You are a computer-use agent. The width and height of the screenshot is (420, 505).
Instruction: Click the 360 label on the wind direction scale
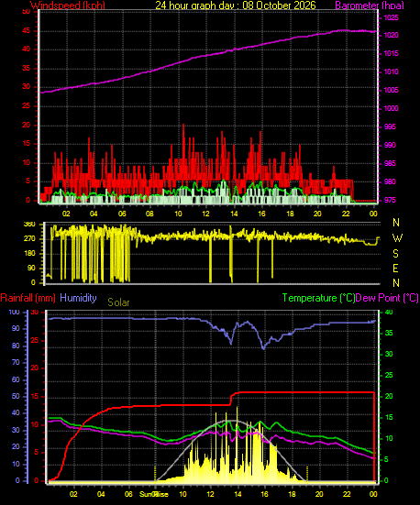coord(29,225)
